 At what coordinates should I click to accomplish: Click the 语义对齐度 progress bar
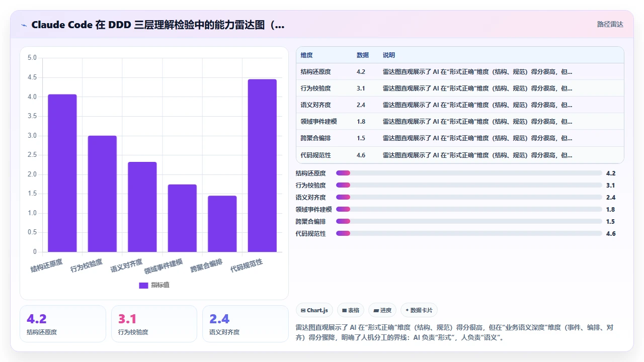pos(469,197)
